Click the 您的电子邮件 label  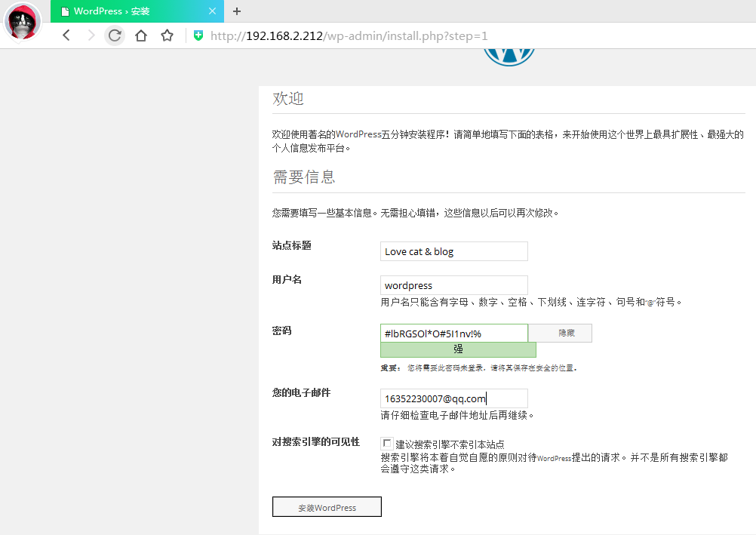(301, 392)
